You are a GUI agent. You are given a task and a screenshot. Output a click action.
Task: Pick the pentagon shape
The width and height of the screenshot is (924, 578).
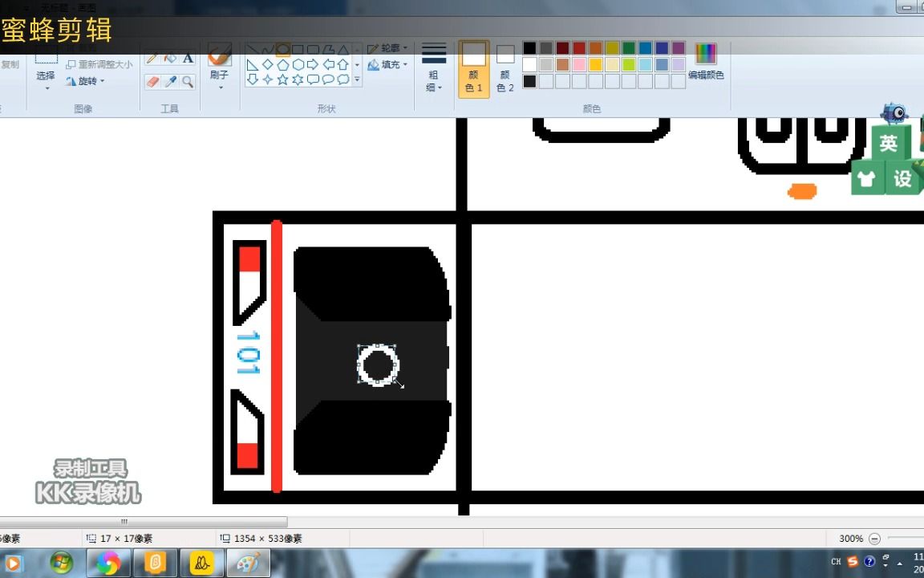[x=283, y=64]
